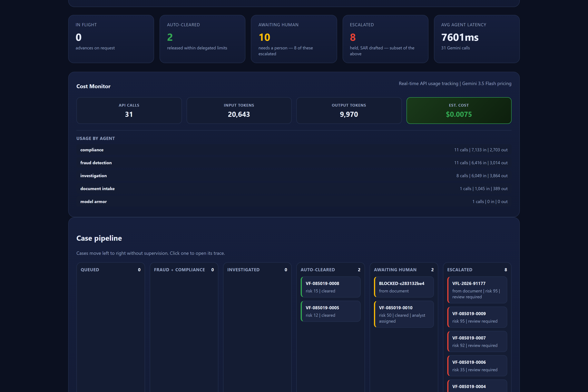Click the Input Tokens tile
The image size is (588, 392).
pyautogui.click(x=239, y=111)
